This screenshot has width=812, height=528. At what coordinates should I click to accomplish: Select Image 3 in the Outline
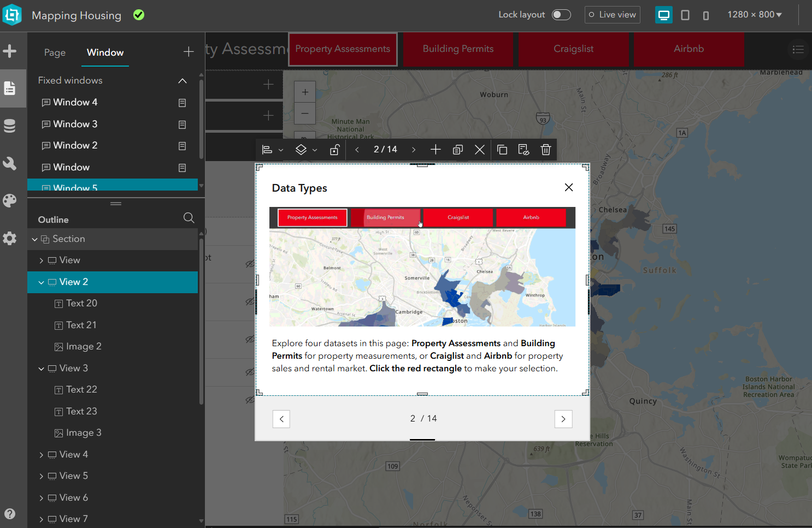coord(113,433)
